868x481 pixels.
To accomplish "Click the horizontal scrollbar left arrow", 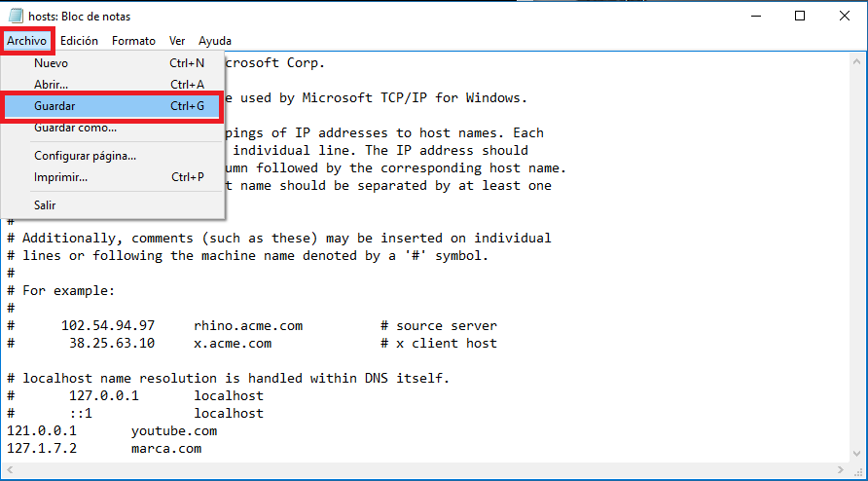I will [10, 470].
